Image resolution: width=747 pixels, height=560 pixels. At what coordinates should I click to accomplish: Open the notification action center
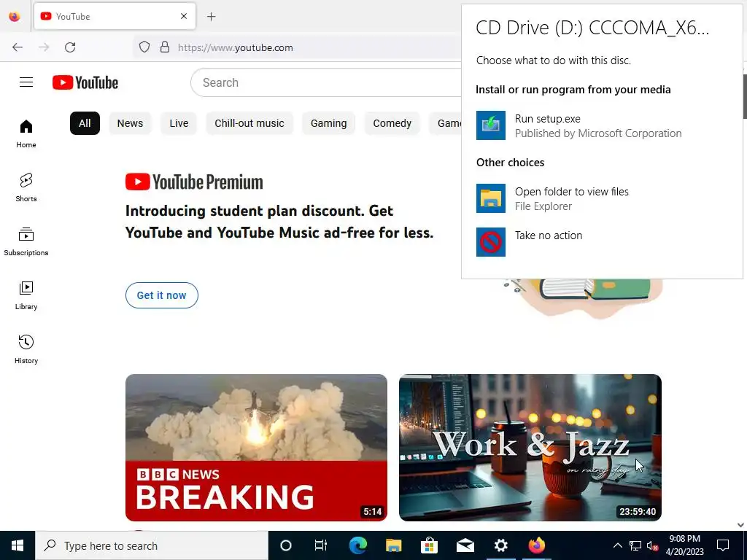coord(723,545)
